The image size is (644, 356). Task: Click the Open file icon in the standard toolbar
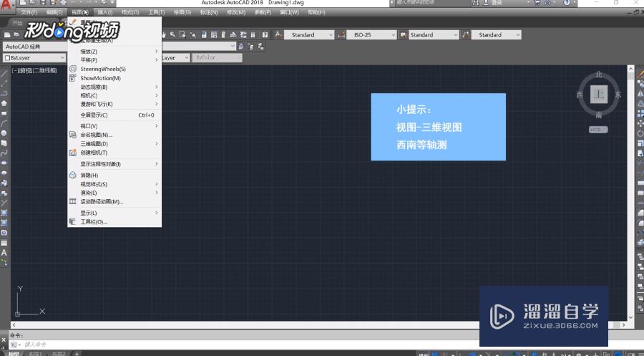[16, 35]
